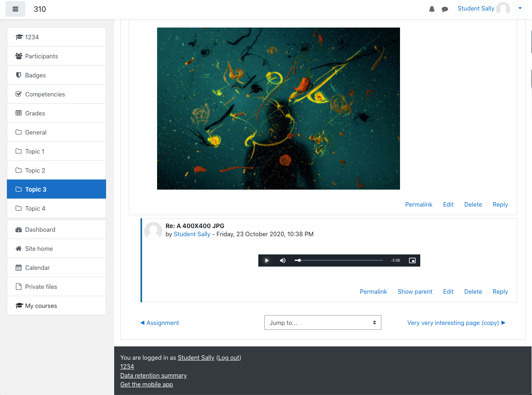Open My courses
Viewport: 532px width, 395px height.
click(x=57, y=305)
